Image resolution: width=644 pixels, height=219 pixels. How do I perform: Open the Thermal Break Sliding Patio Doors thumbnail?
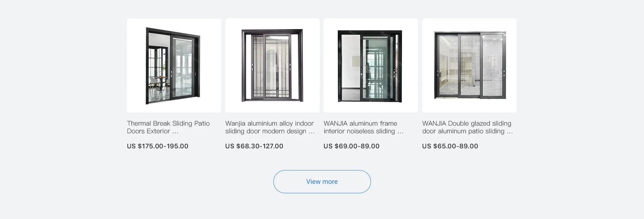[174, 65]
